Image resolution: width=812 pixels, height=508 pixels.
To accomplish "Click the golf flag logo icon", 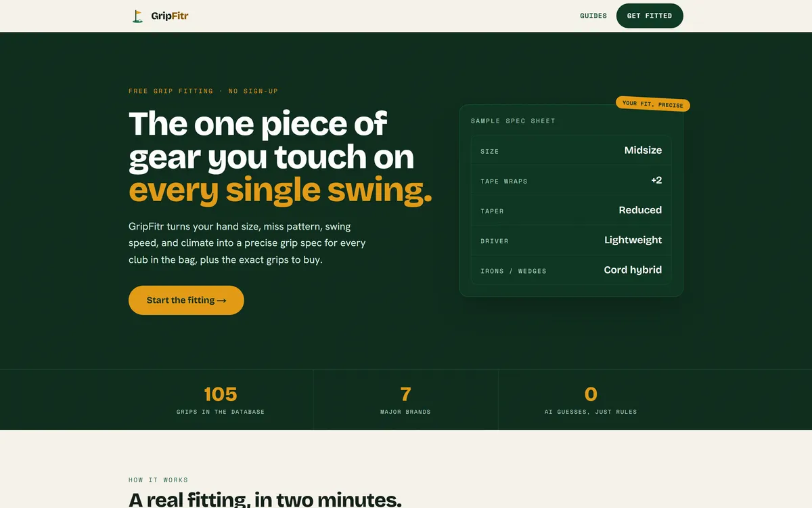I will [137, 16].
